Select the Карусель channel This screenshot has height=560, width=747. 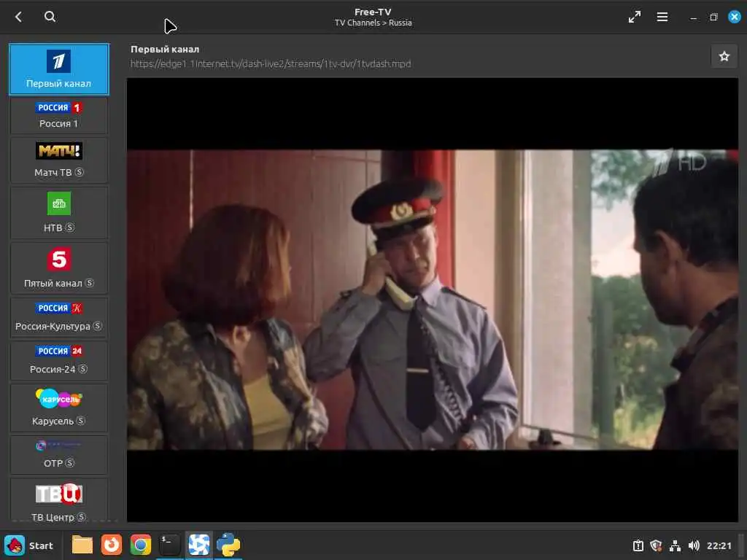pos(59,408)
